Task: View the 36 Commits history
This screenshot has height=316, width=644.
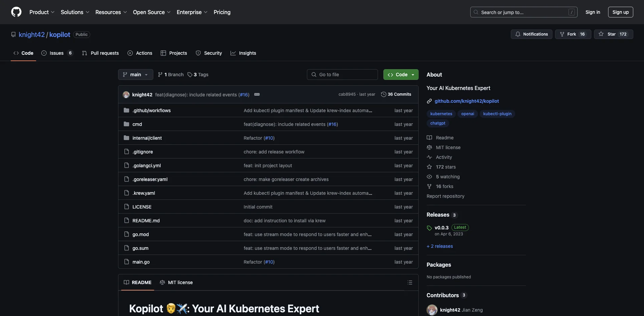Action: 396,94
